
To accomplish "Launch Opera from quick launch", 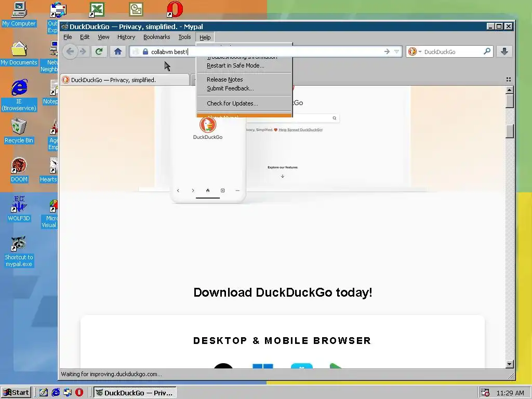I will [79, 392].
